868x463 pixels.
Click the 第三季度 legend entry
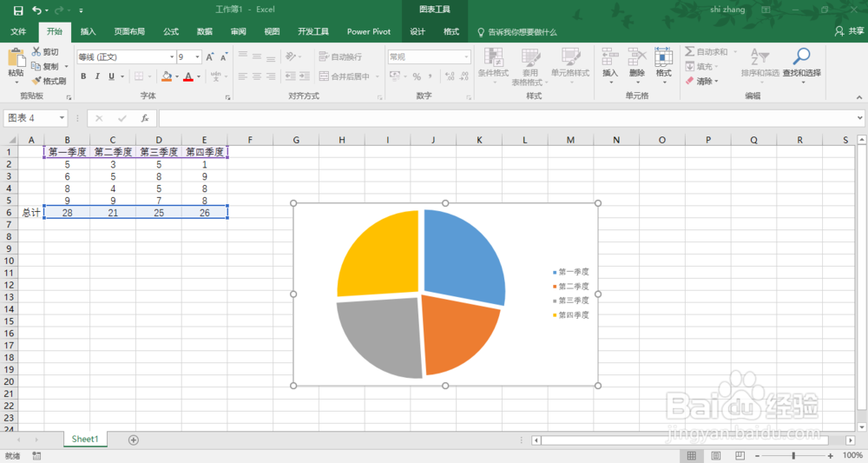click(571, 301)
